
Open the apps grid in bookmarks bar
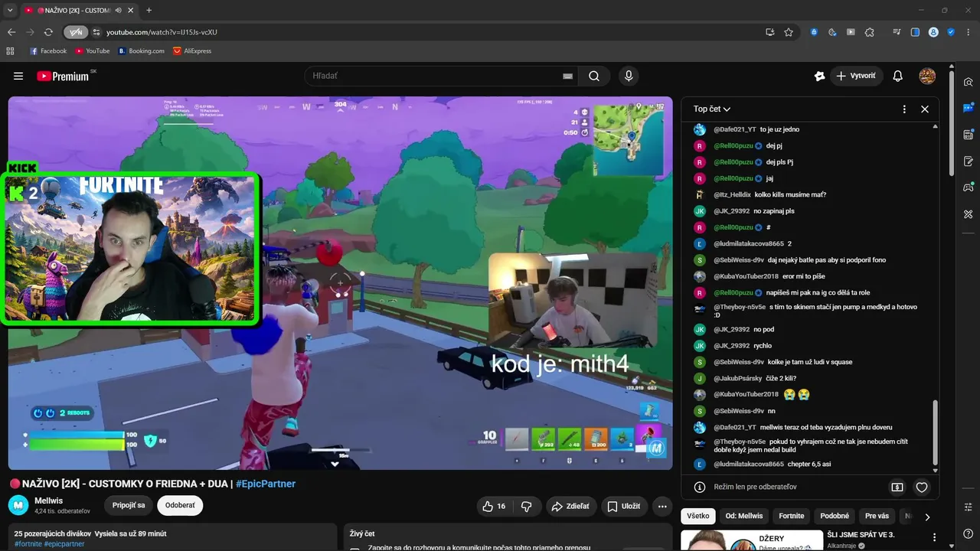10,51
